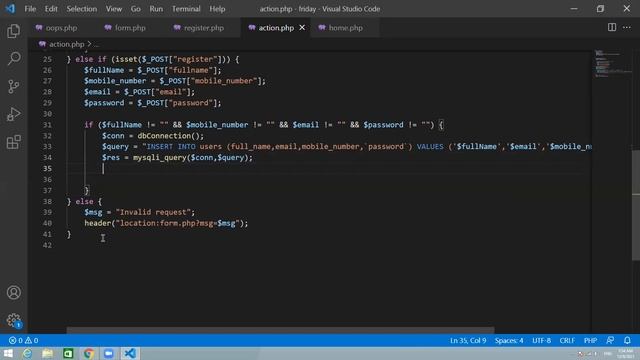Image resolution: width=640 pixels, height=360 pixels.
Task: Click the mysqli_query($conn,$query) line
Action: click(177, 158)
